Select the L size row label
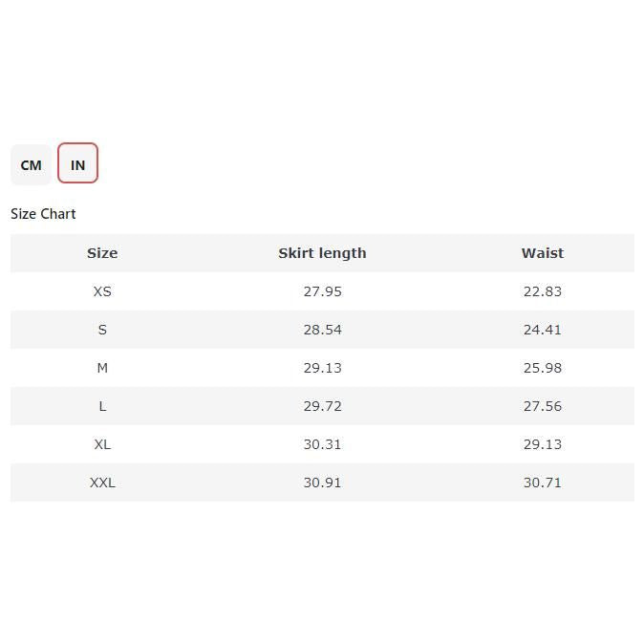 coord(102,406)
